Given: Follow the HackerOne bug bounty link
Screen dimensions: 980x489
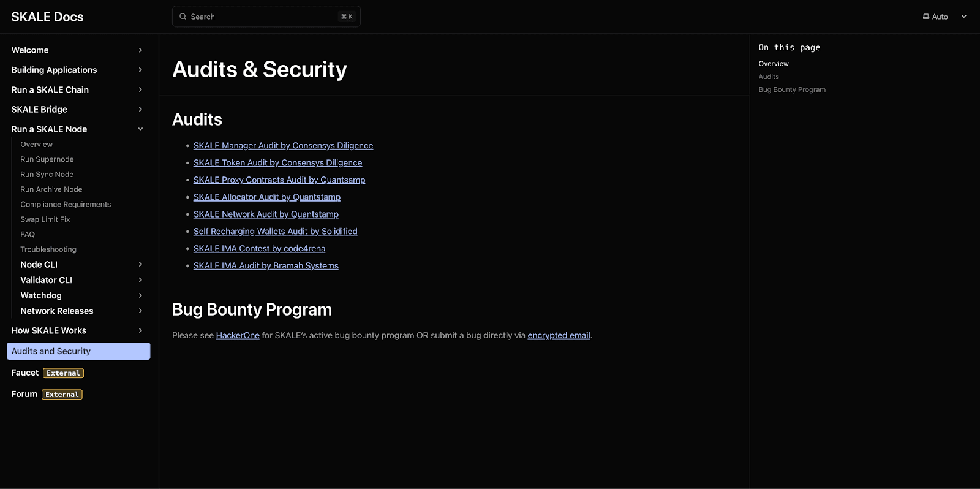Looking at the screenshot, I should click(238, 336).
